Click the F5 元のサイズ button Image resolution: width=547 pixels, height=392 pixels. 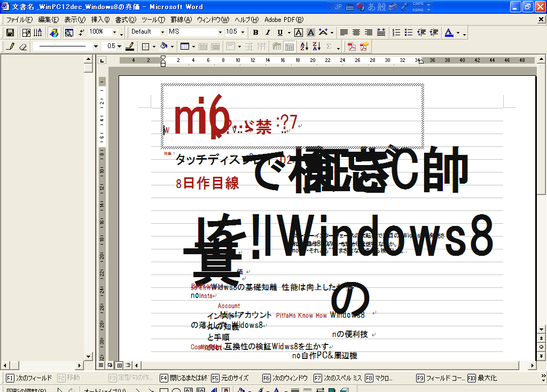tap(230, 378)
